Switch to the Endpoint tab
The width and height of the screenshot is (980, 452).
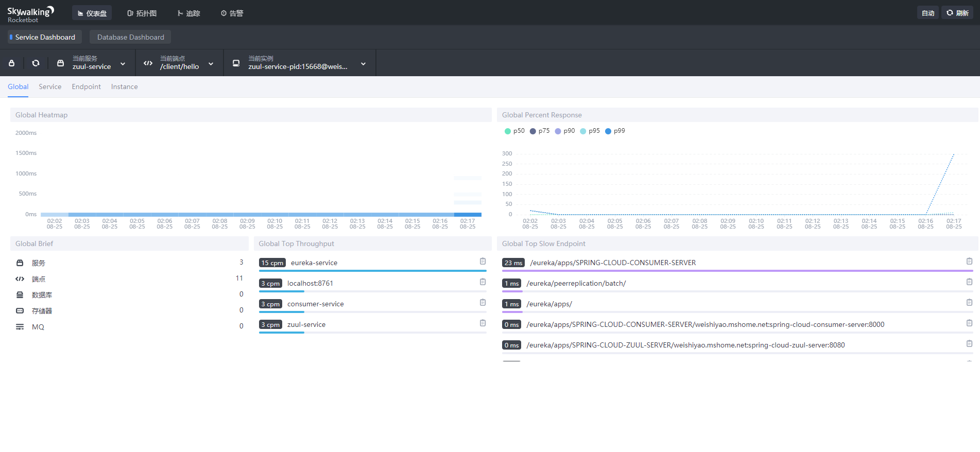click(86, 86)
